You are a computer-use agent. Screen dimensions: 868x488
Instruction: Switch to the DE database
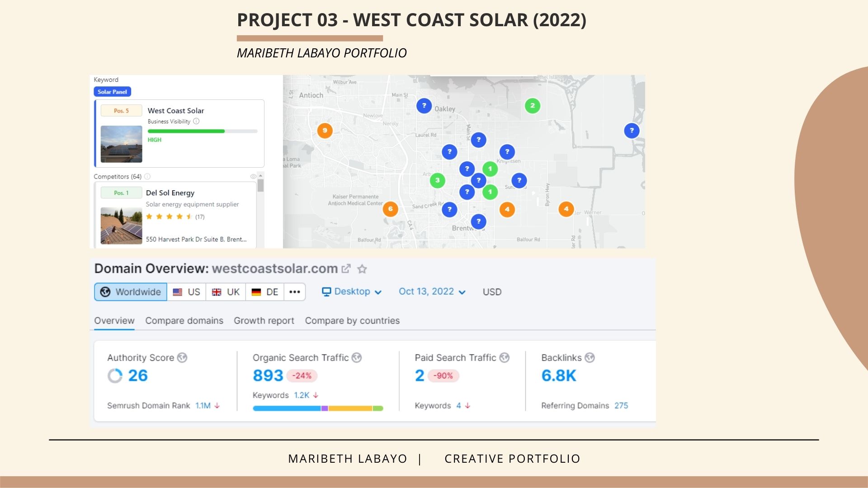click(265, 292)
